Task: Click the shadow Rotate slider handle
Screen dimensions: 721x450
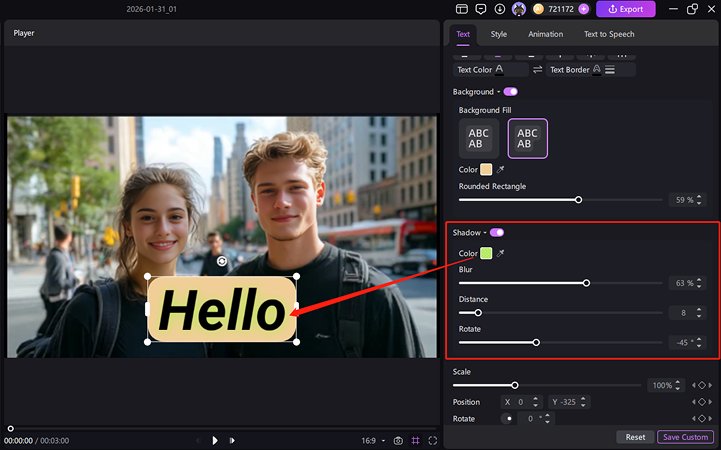Action: (x=536, y=342)
